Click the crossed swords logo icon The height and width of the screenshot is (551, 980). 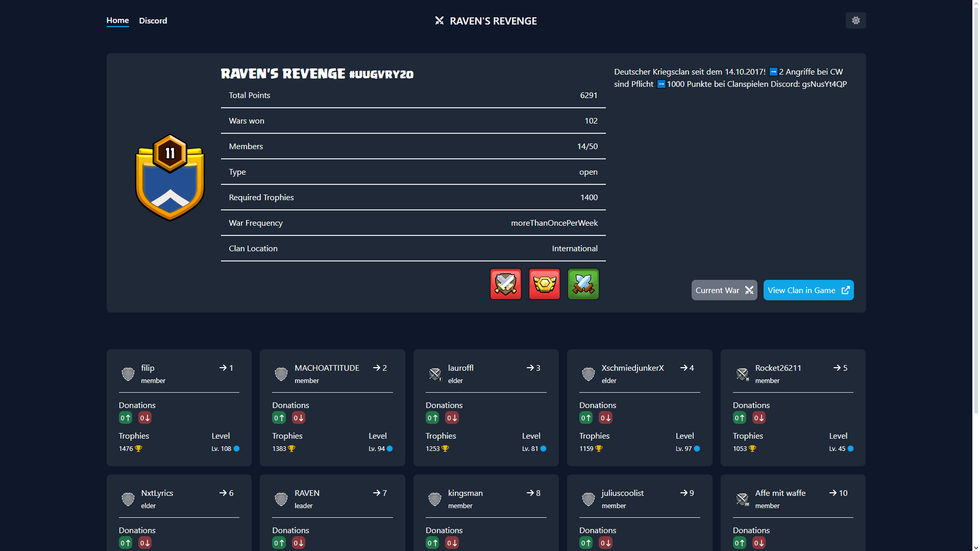click(x=439, y=20)
